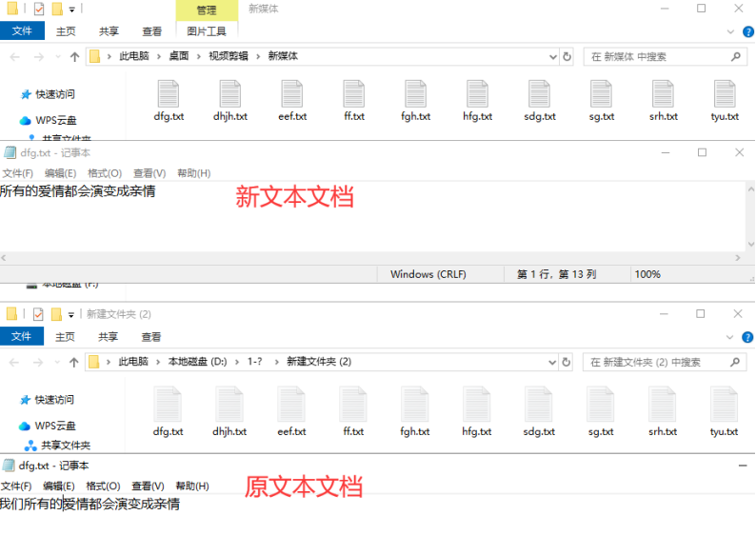Click the up arrow in 新媒体 explorer window
The image size is (756, 536).
pyautogui.click(x=75, y=57)
